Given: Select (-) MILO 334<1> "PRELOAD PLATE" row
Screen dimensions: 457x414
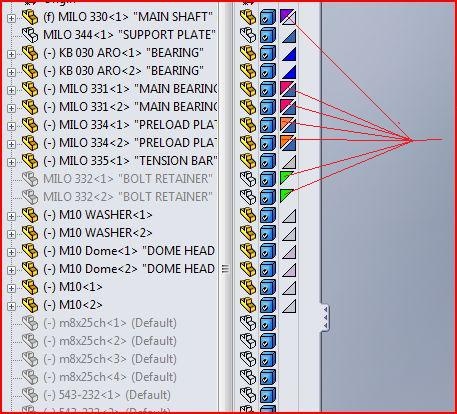Looking at the screenshot, I should (x=130, y=125).
